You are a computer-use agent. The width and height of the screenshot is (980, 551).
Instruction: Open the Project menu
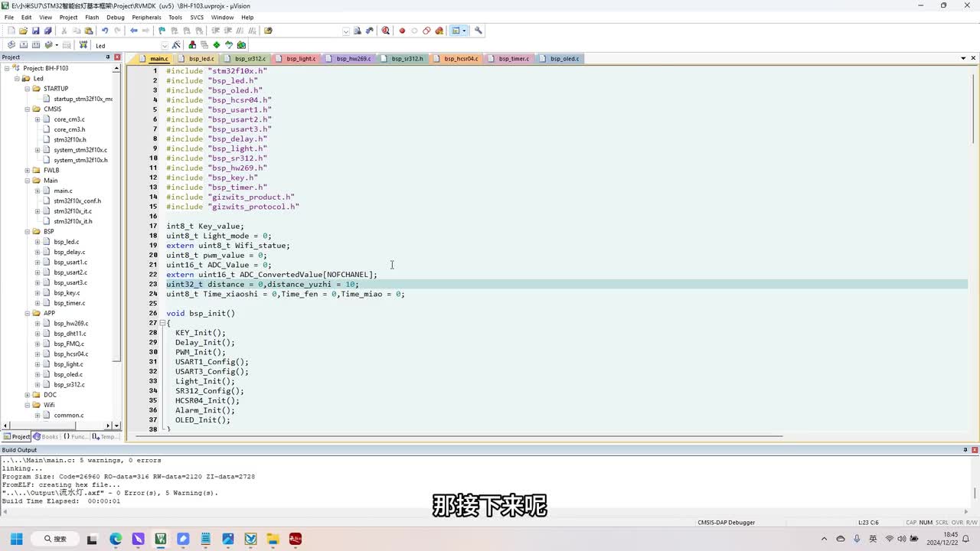pyautogui.click(x=68, y=17)
